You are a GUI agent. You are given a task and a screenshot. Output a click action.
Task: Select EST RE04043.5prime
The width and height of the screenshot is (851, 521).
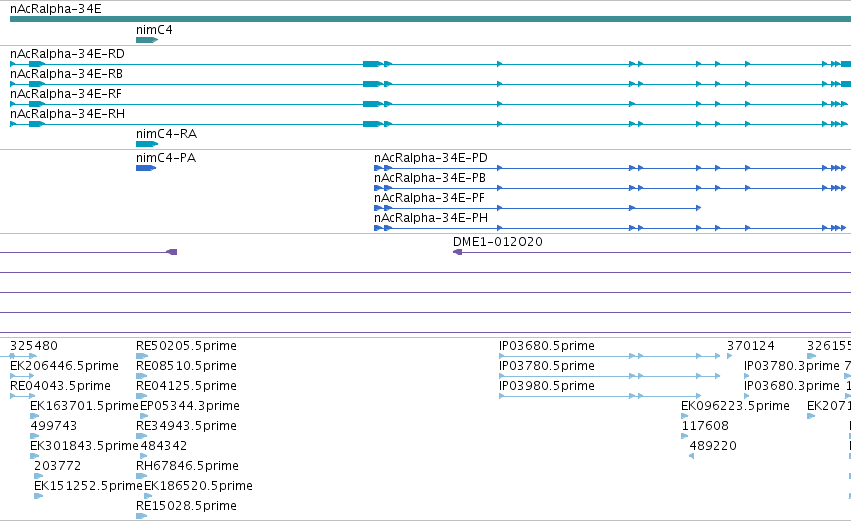click(60, 386)
